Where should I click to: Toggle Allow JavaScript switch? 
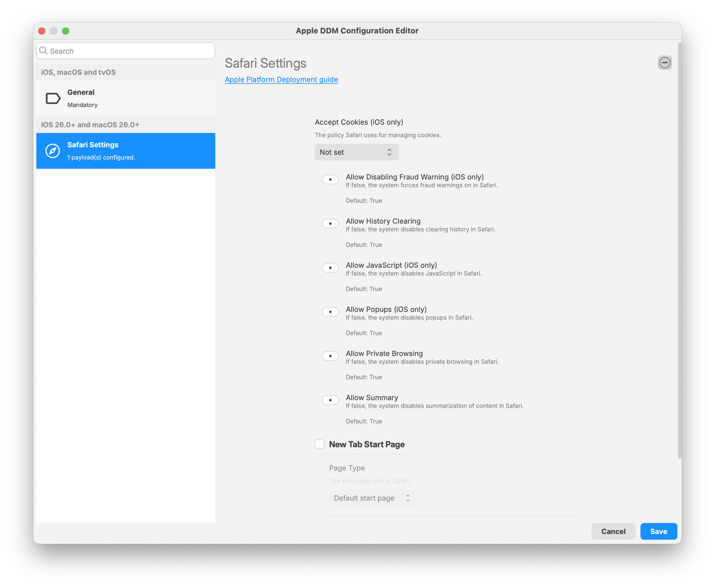click(330, 268)
